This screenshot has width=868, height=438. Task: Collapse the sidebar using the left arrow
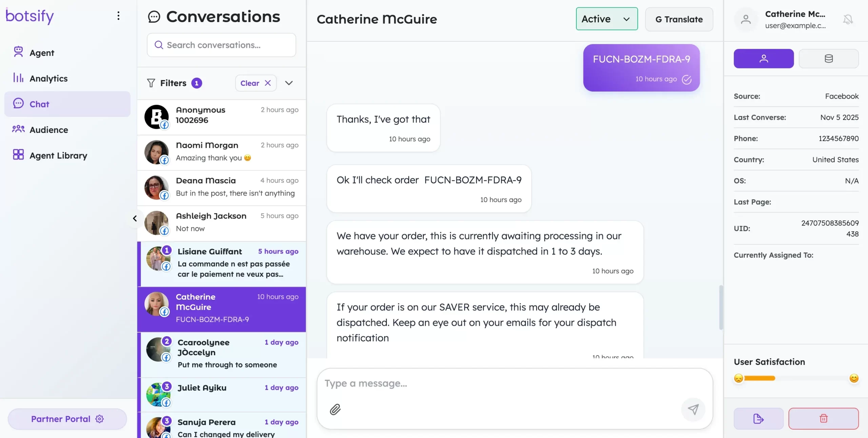coord(134,218)
